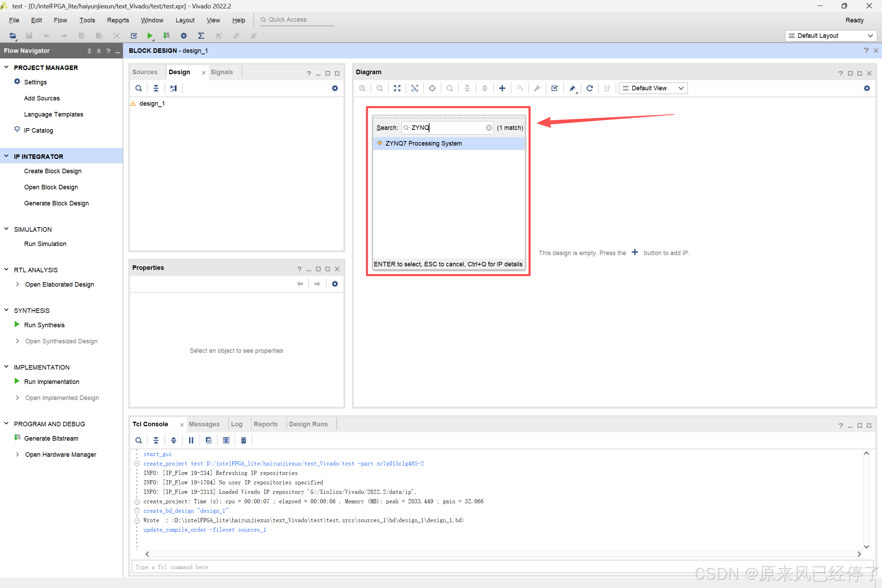
Task: Clear the IP search field text
Action: [x=489, y=128]
